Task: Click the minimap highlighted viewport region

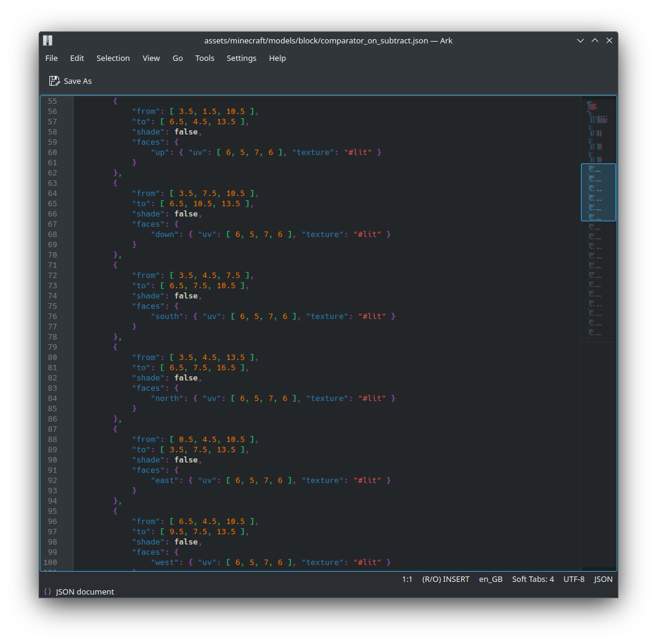Action: pos(599,192)
